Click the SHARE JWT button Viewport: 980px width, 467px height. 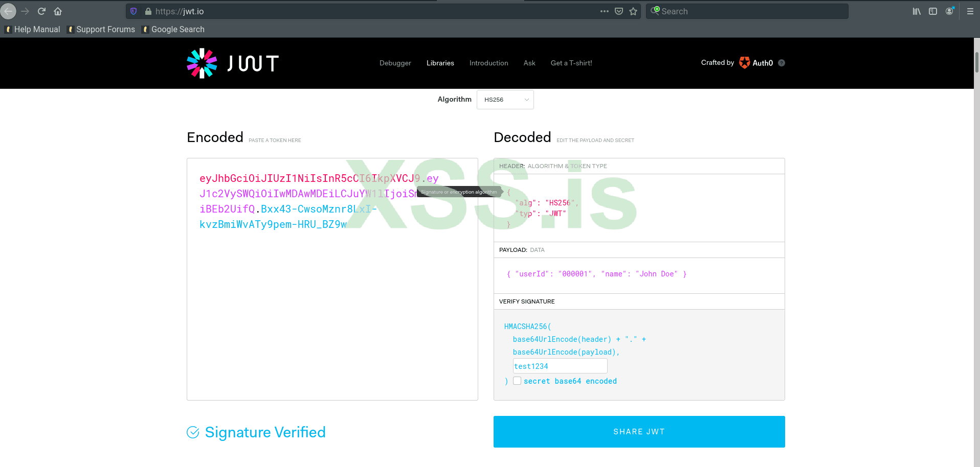coord(639,432)
